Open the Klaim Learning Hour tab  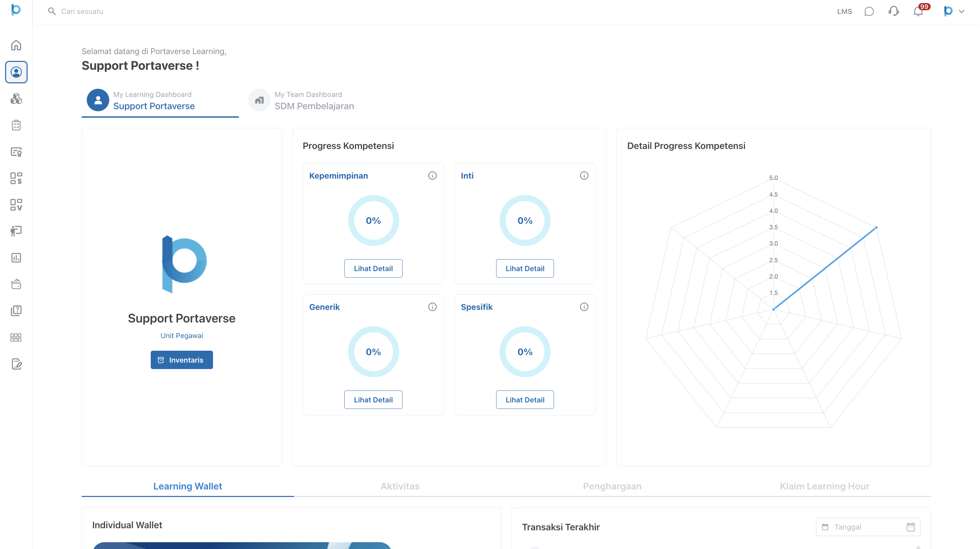tap(824, 486)
